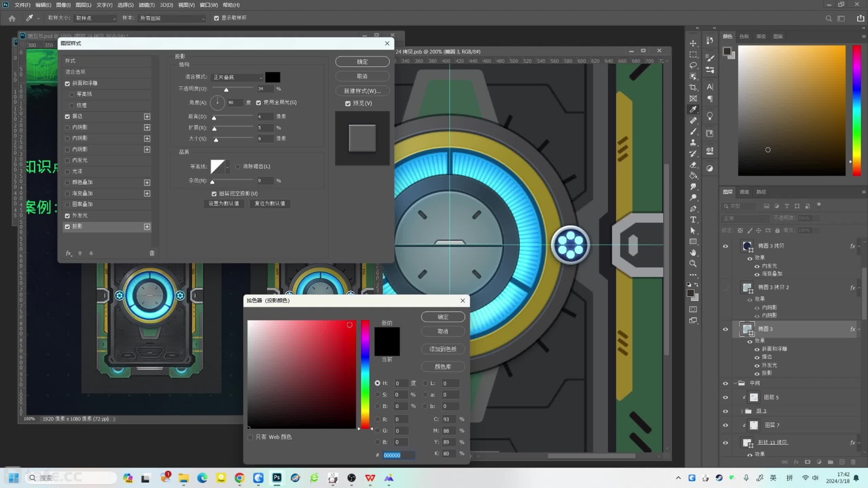Click the trash icon in Layer Style dialog
Image resolution: width=868 pixels, height=488 pixels.
(152, 253)
